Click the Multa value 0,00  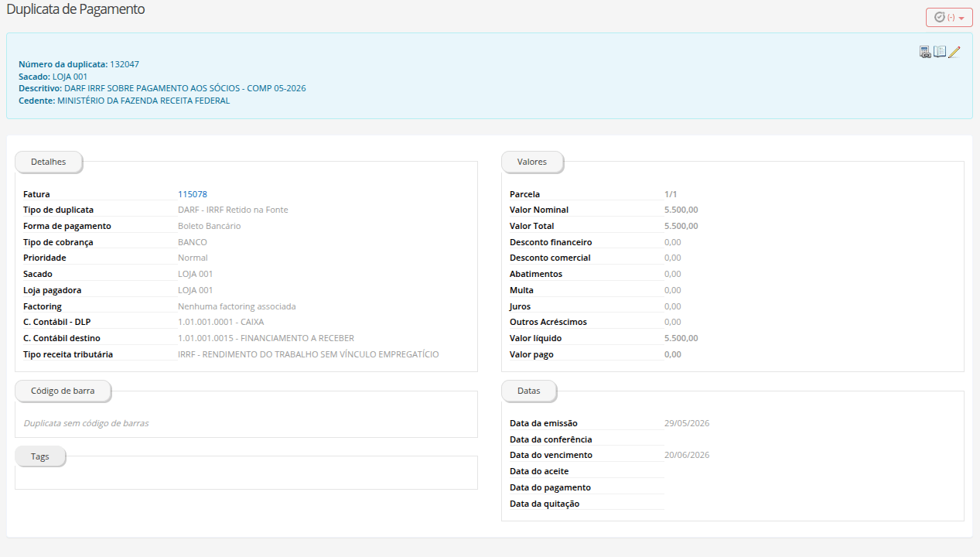[673, 290]
